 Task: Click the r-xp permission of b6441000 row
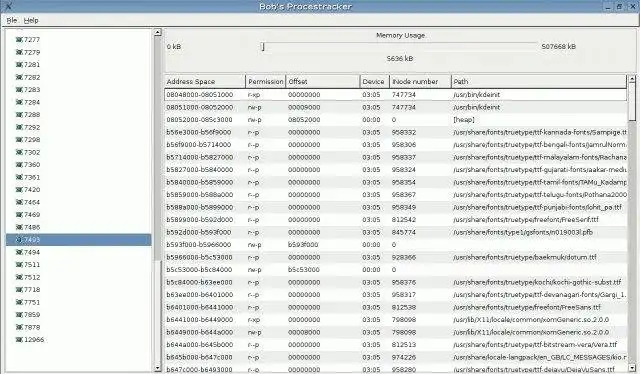253,320
